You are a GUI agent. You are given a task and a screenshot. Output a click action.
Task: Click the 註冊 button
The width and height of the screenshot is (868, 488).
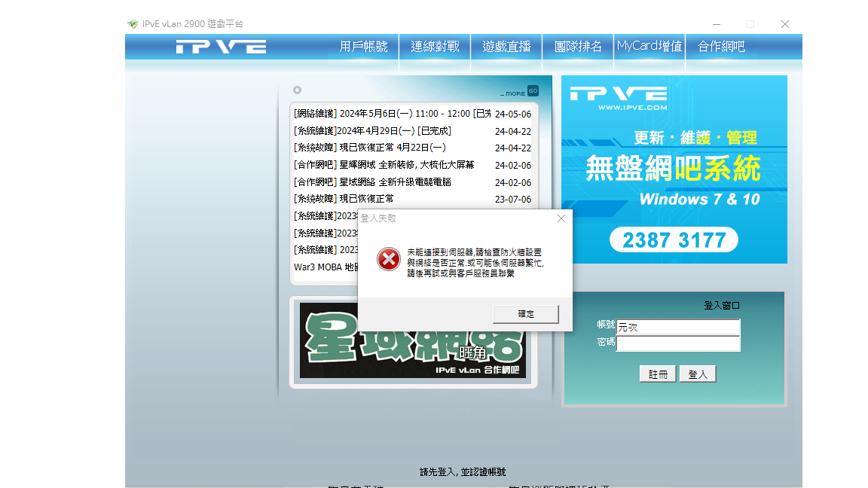pyautogui.click(x=658, y=374)
